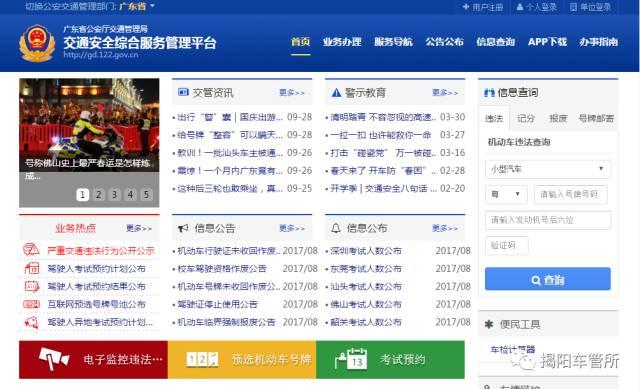Focus the 验证码 captcha field
640x389 pixels.
tap(507, 245)
